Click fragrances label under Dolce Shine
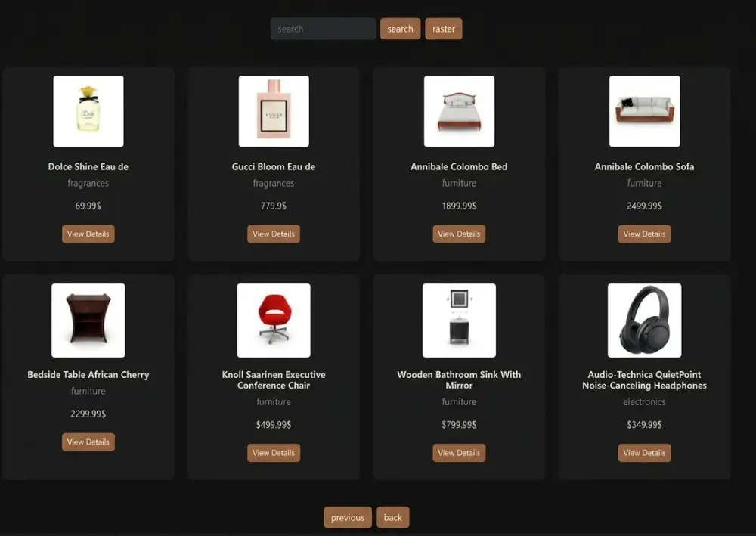Viewport: 756px width, 536px height. tap(88, 183)
